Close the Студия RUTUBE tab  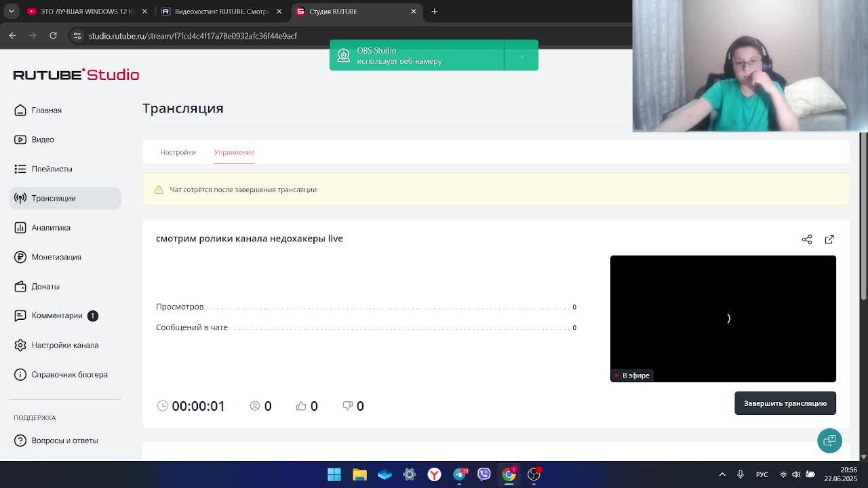click(414, 12)
